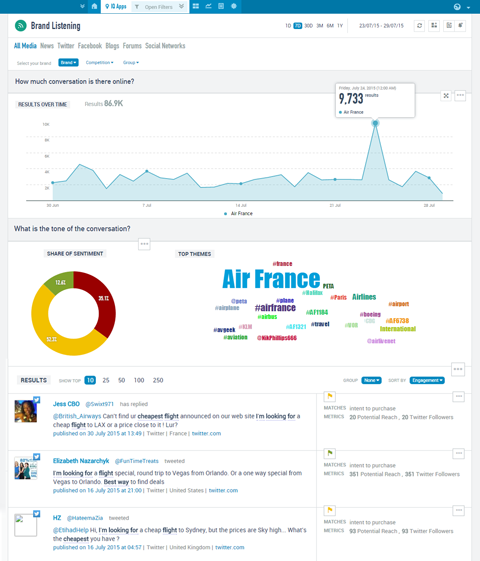The height and width of the screenshot is (561, 480).
Task: Show top 250 results
Action: pyautogui.click(x=158, y=380)
